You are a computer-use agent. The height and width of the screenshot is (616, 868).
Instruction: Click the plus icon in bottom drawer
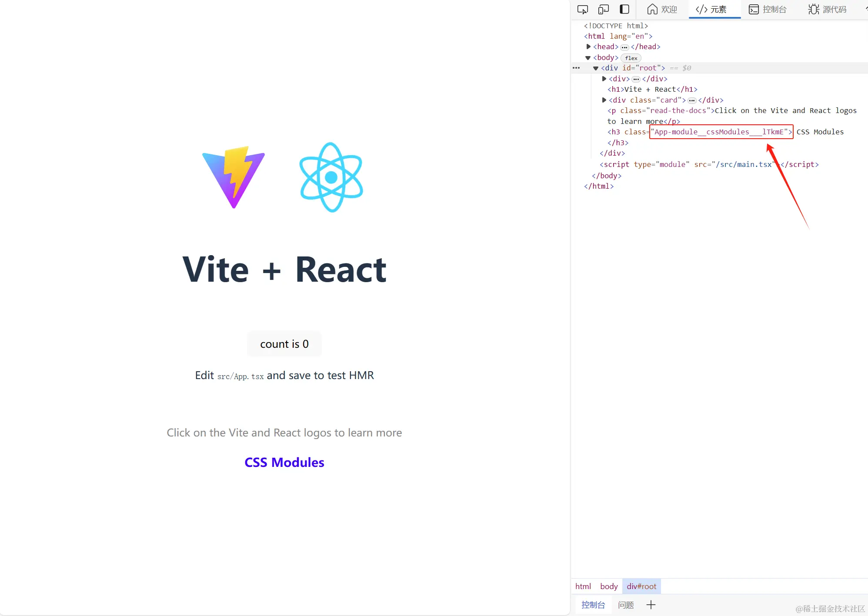651,605
